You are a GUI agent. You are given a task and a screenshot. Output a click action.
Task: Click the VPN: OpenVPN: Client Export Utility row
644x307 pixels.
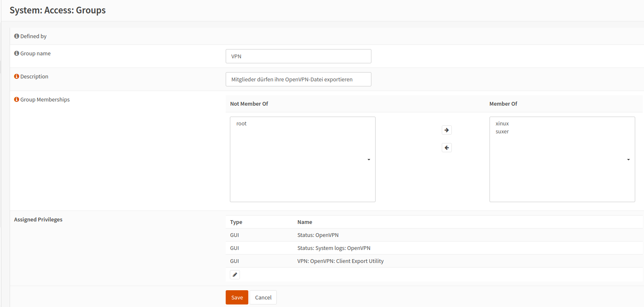click(340, 261)
